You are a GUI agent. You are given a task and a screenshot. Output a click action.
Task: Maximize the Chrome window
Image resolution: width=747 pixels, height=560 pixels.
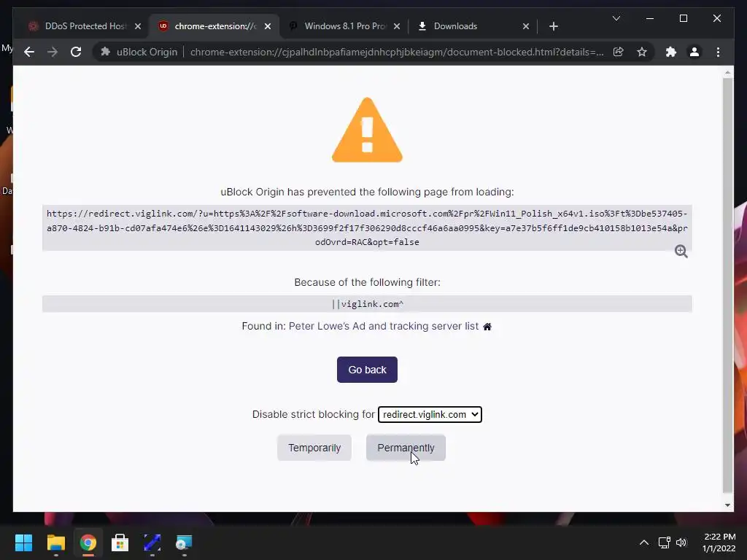coord(683,18)
